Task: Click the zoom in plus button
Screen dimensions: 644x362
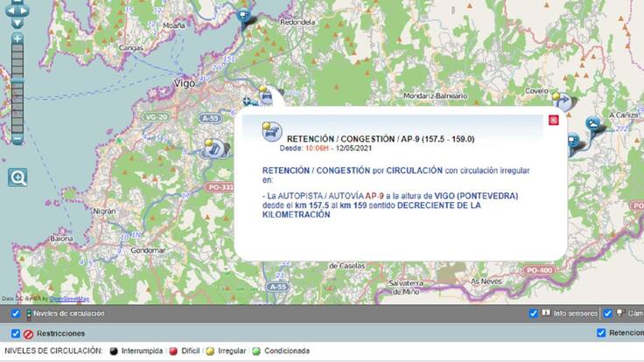Action: point(17,38)
